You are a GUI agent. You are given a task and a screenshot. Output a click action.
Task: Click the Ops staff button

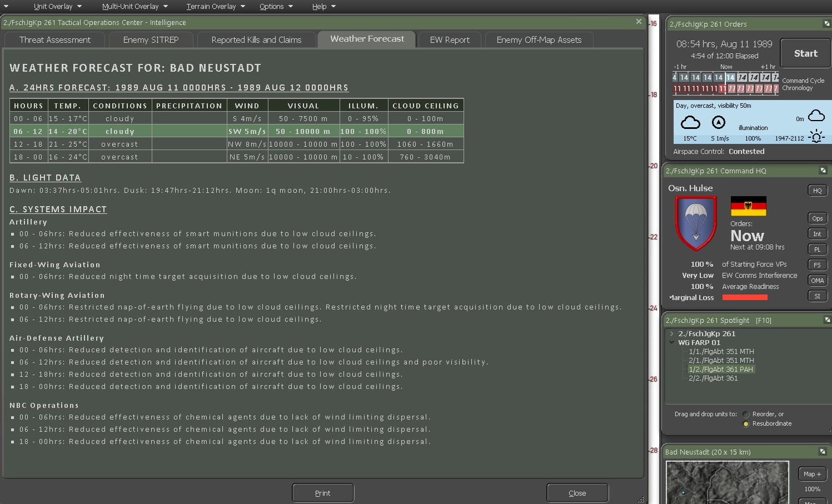click(x=818, y=218)
